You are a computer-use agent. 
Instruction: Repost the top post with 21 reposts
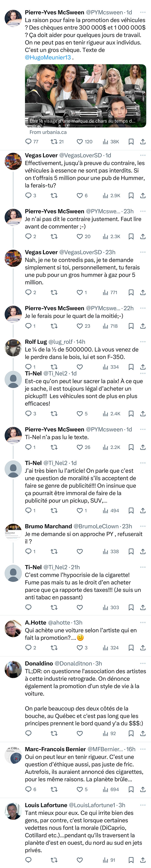coord(57,142)
